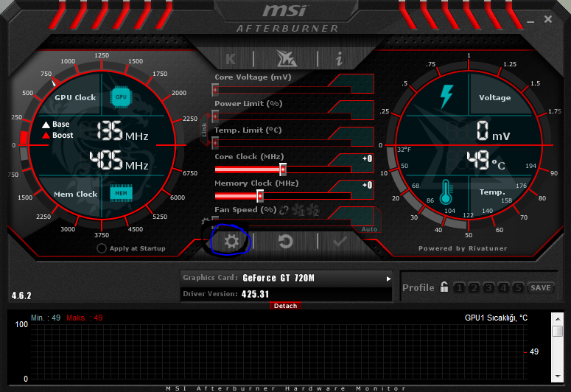Click the Maks. : 49 graph value
The image size is (571, 392).
point(85,318)
